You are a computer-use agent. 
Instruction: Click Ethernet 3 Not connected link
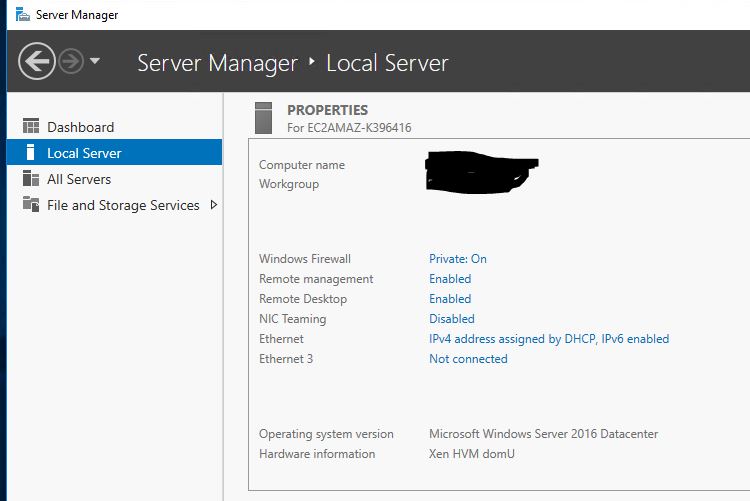coord(468,359)
